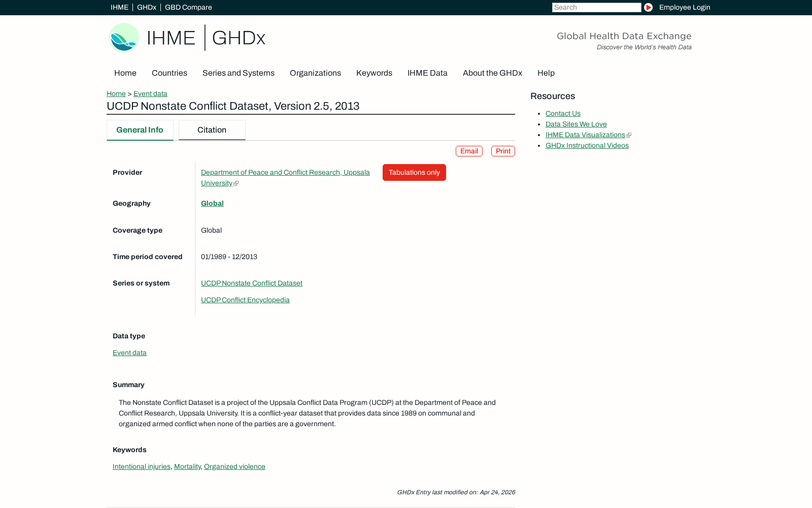This screenshot has width=812, height=508.
Task: Open IHME Data Visualizations link
Action: coord(585,135)
